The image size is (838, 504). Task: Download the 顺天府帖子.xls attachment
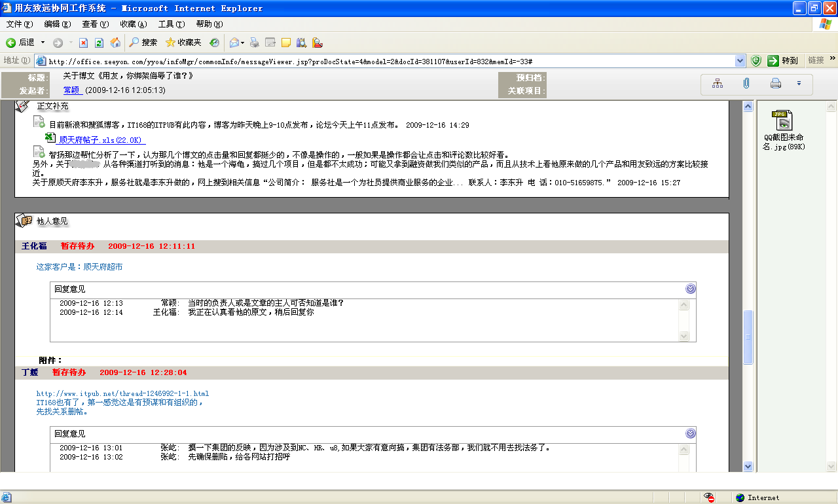coord(102,139)
